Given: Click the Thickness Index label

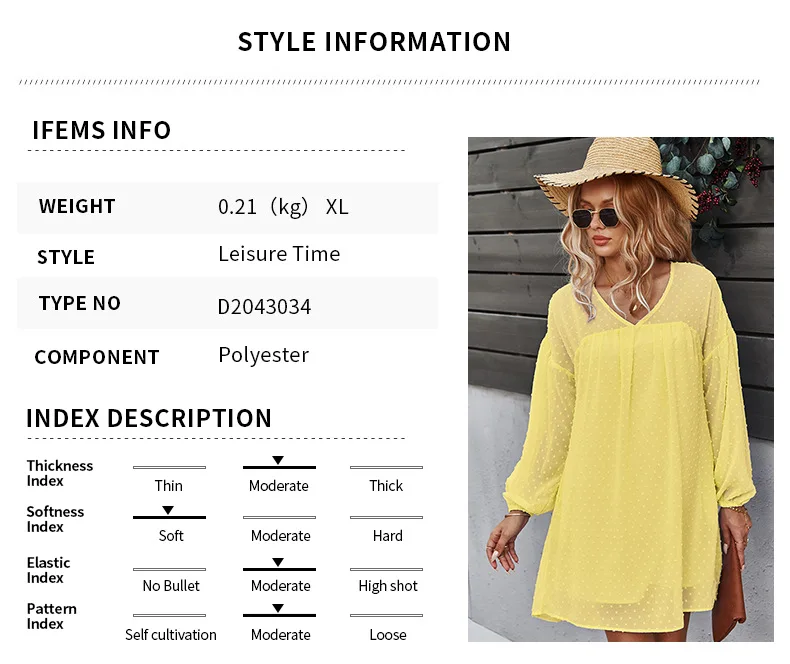Looking at the screenshot, I should [59, 473].
